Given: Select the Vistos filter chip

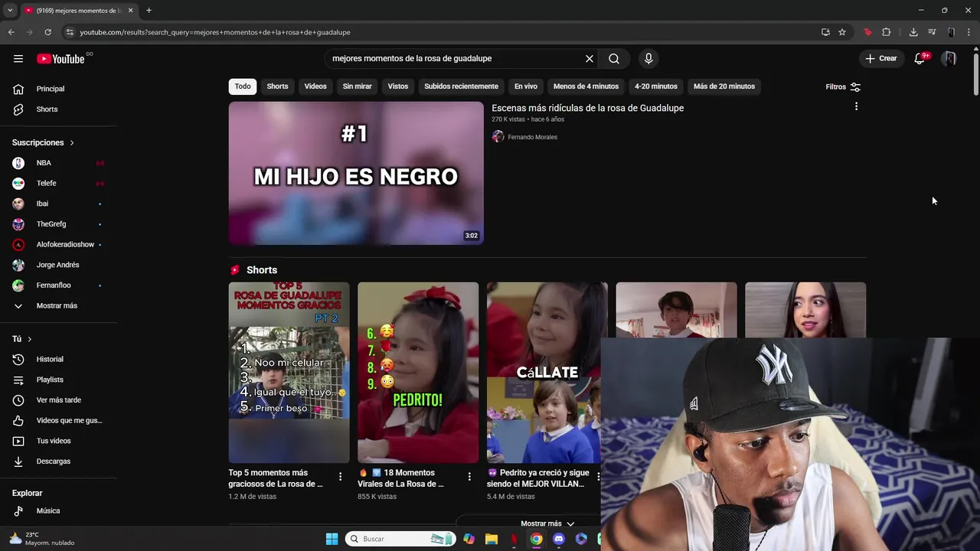Looking at the screenshot, I should pyautogui.click(x=398, y=86).
